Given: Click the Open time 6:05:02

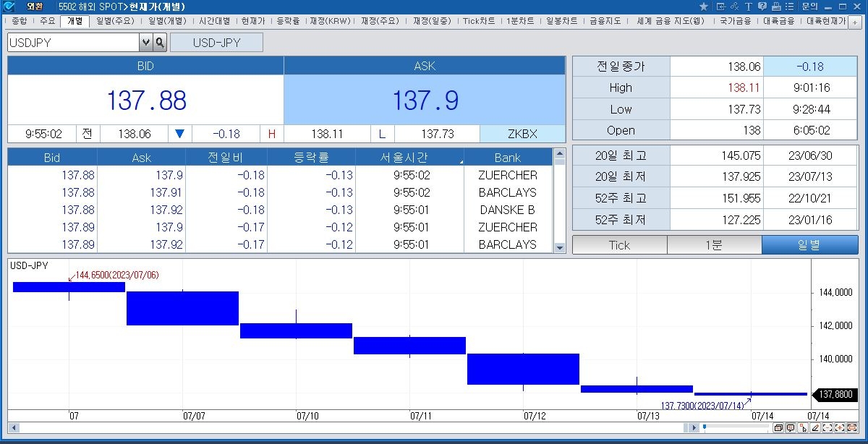Looking at the screenshot, I should [810, 131].
